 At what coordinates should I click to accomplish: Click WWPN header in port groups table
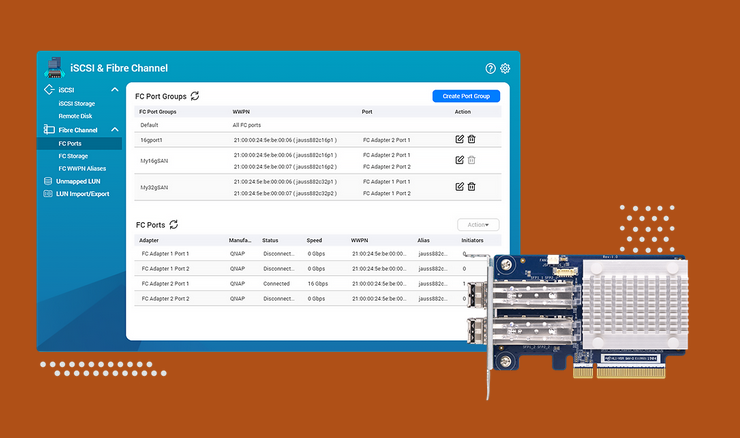[x=241, y=112]
